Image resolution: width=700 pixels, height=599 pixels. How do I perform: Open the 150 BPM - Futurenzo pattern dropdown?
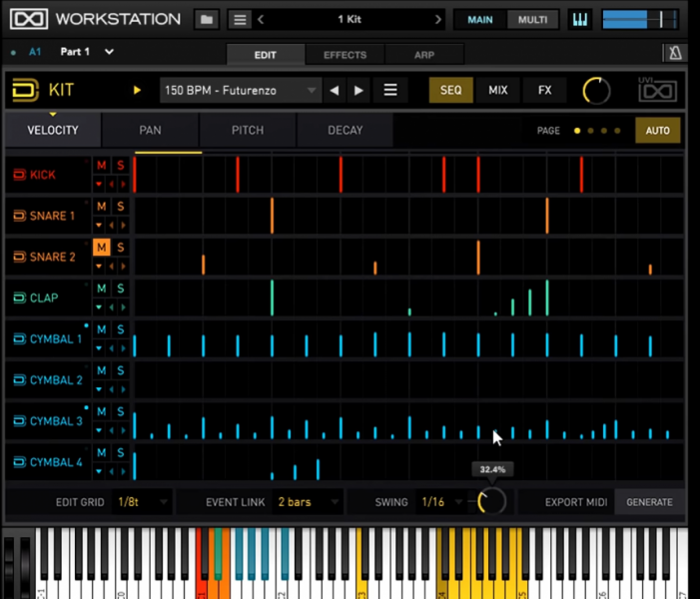click(x=241, y=91)
